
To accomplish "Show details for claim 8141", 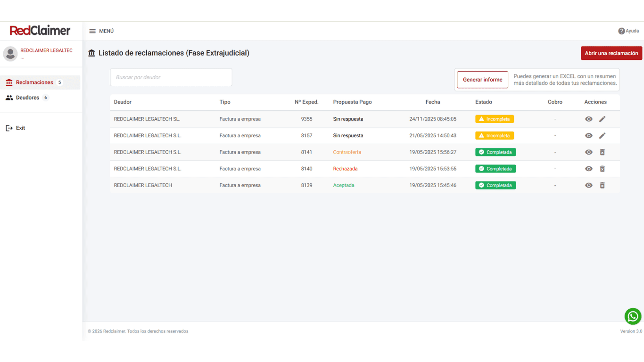I will (x=588, y=152).
